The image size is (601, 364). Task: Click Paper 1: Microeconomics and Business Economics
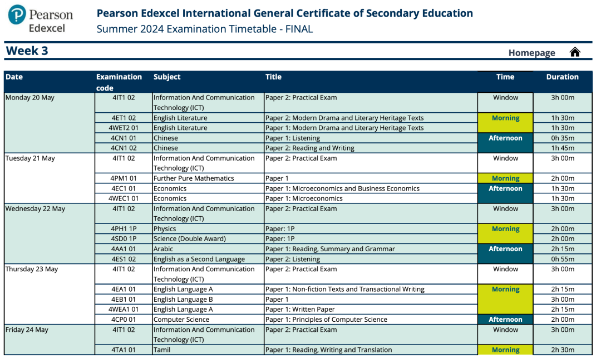pos(342,188)
